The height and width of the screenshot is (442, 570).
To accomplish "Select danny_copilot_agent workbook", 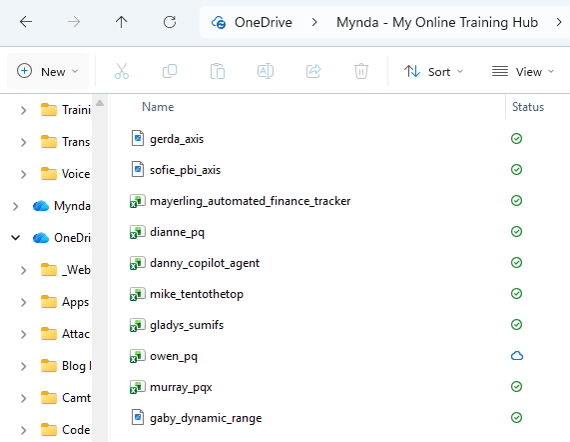I will tap(205, 263).
